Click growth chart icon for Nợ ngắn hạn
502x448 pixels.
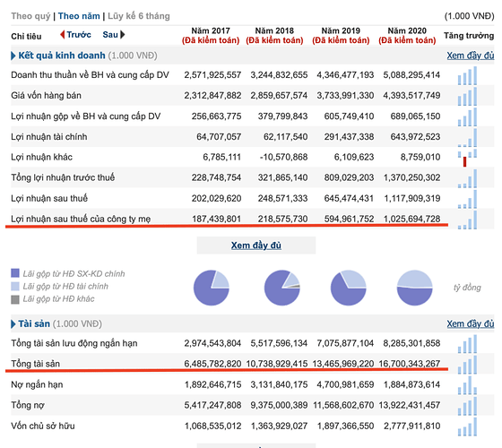(467, 385)
